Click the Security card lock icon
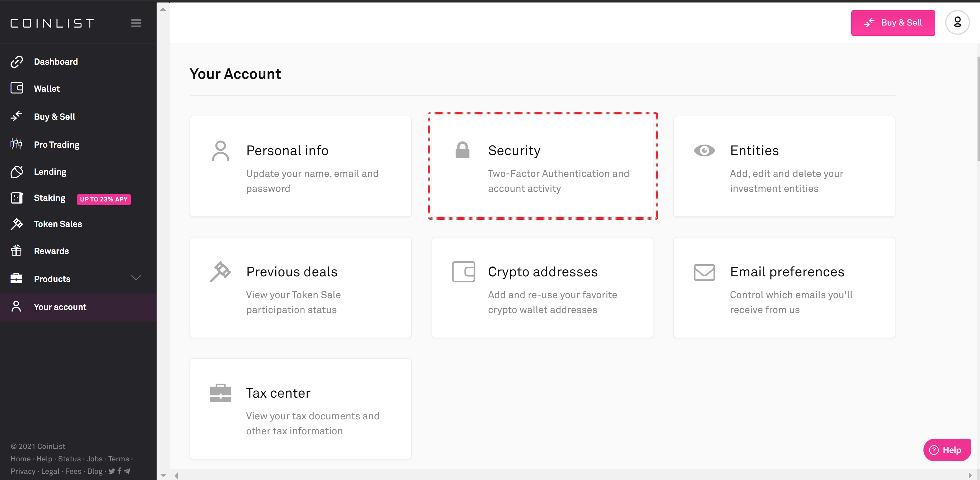 click(462, 150)
